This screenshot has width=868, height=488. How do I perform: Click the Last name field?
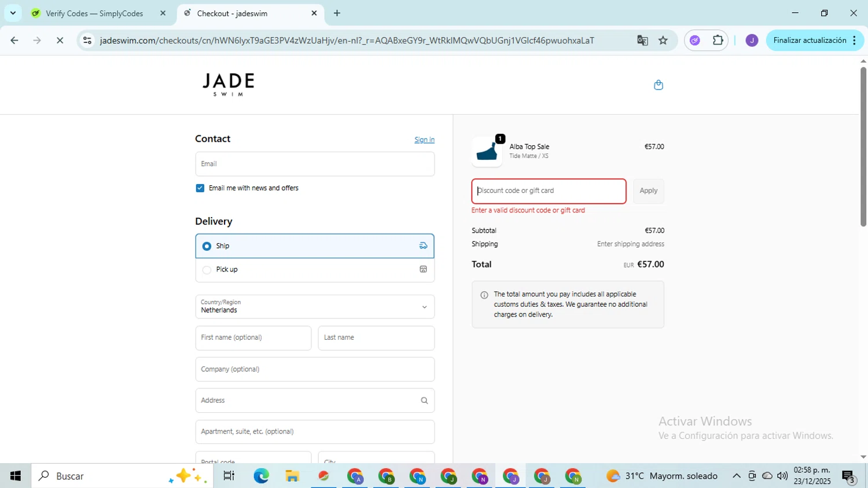376,338
